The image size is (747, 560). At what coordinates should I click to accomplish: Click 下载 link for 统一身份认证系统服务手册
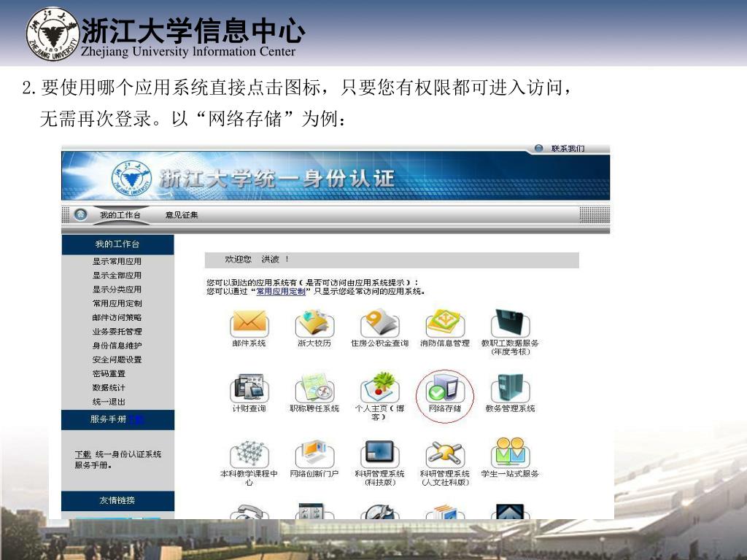tap(83, 454)
